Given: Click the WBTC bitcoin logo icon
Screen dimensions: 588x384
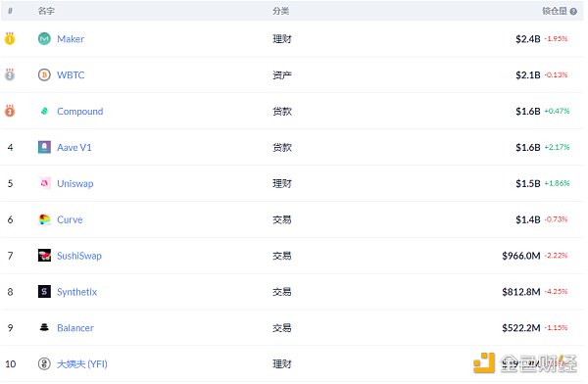Looking at the screenshot, I should [x=44, y=75].
